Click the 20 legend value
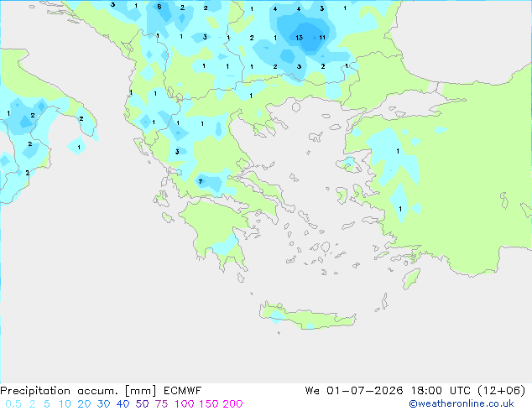Screen dimensions: 532x411 point(84,404)
